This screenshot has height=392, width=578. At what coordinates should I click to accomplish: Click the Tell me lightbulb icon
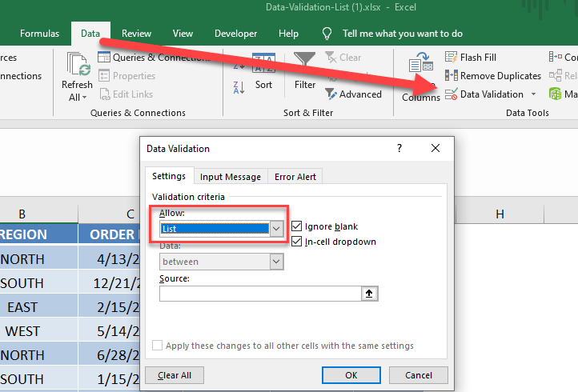coord(327,34)
